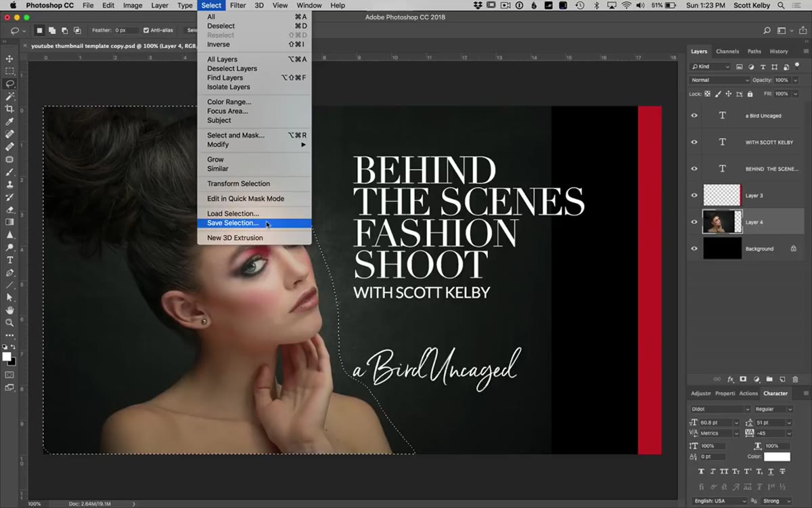
Task: Select the Brush tool
Action: (9, 172)
